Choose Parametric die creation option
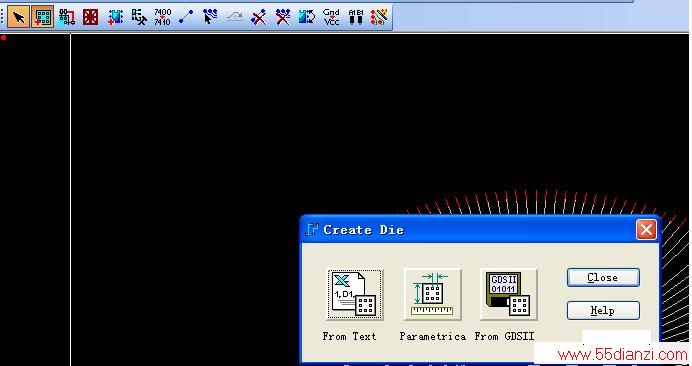 432,294
